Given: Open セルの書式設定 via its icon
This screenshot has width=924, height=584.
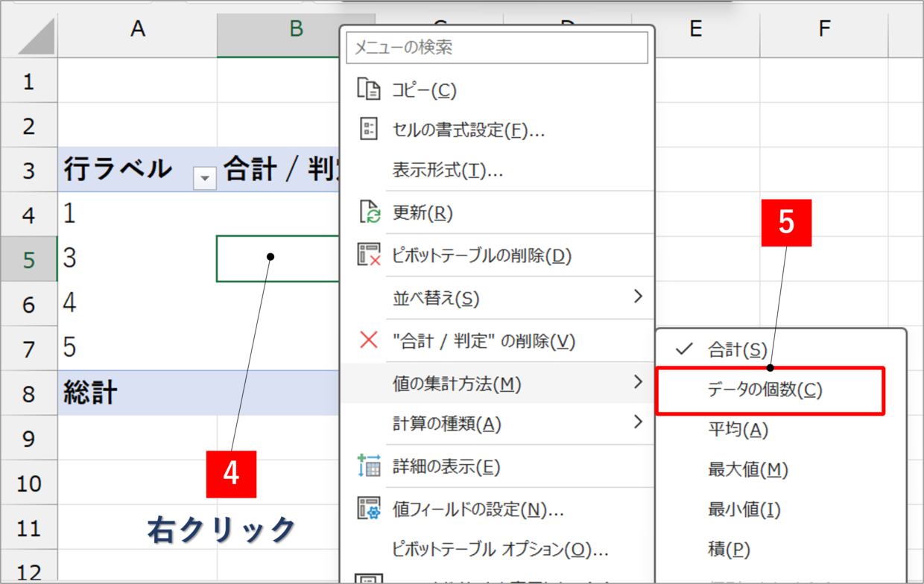Looking at the screenshot, I should click(x=369, y=129).
